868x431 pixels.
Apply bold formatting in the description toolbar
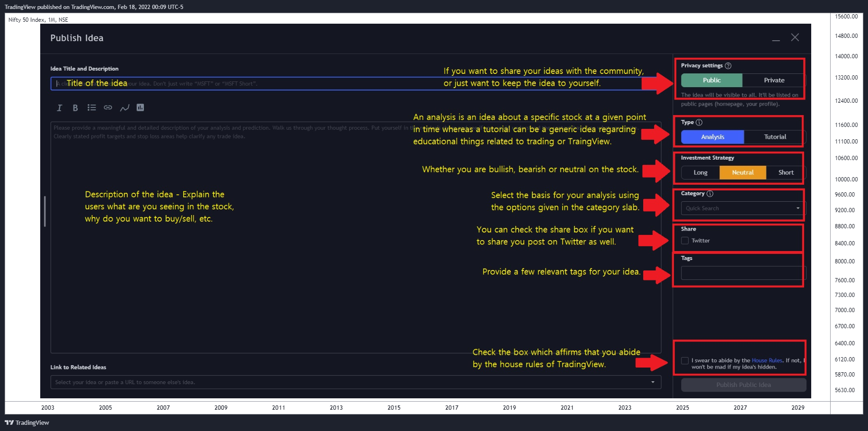pyautogui.click(x=75, y=108)
